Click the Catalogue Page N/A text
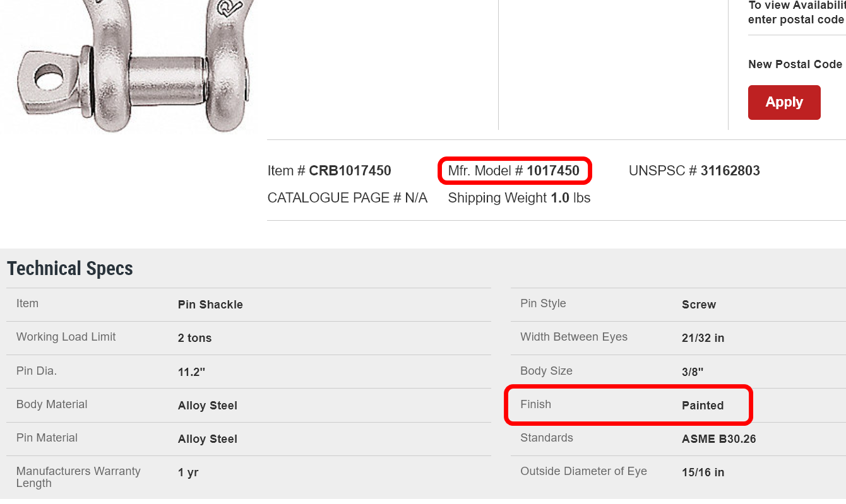The image size is (846, 504). point(347,198)
